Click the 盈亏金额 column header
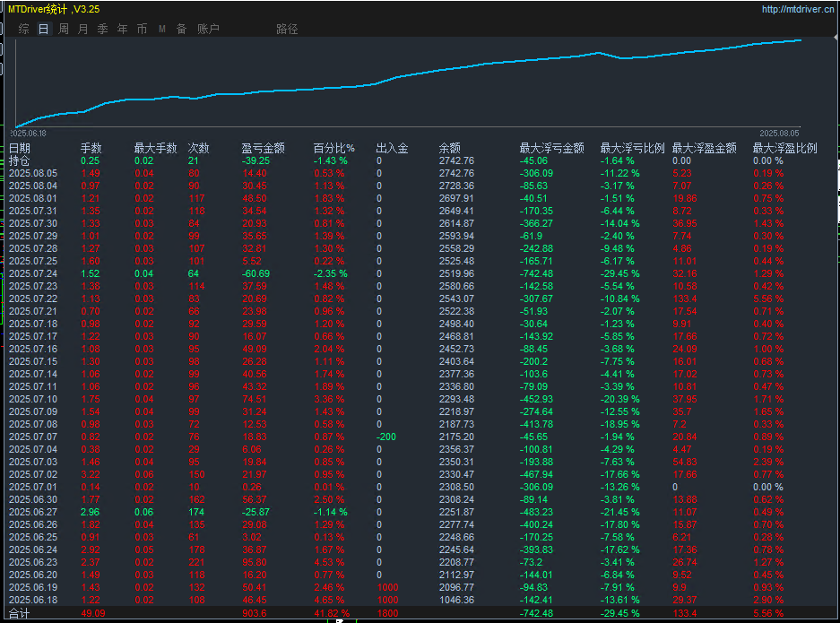The width and height of the screenshot is (840, 623). [x=263, y=149]
